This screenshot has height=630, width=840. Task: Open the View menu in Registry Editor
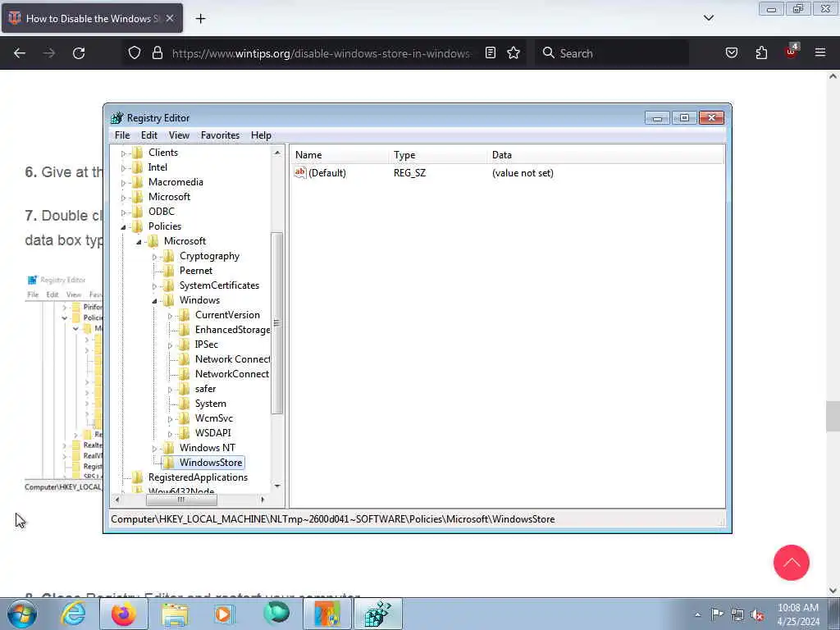point(179,135)
